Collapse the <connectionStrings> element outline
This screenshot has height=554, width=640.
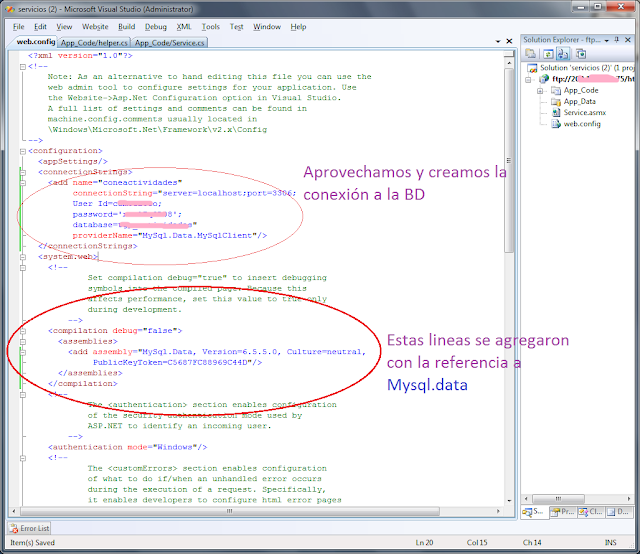point(23,172)
